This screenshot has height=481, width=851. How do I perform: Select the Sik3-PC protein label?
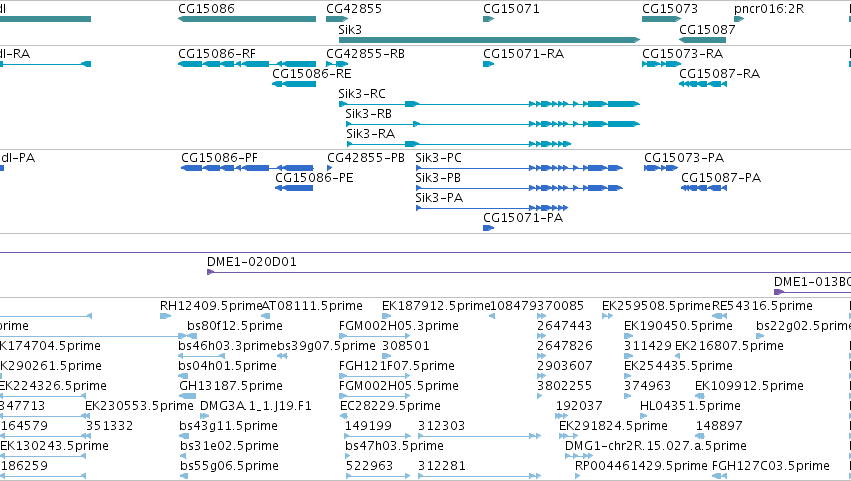point(439,158)
